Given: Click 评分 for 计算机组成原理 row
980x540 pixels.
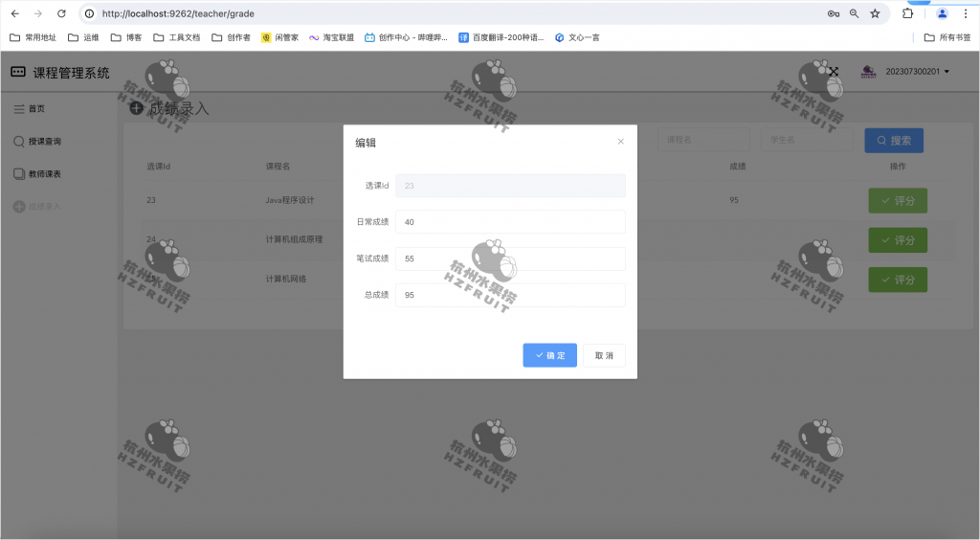Looking at the screenshot, I should coord(898,240).
